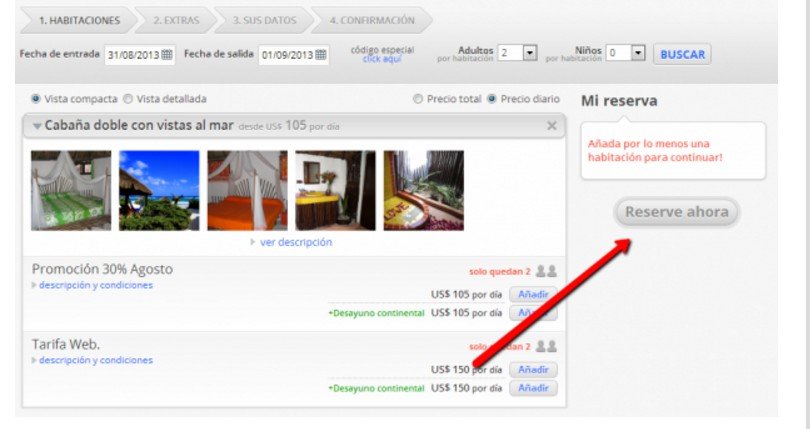Open the Adultos por habitación dropdown

530,53
